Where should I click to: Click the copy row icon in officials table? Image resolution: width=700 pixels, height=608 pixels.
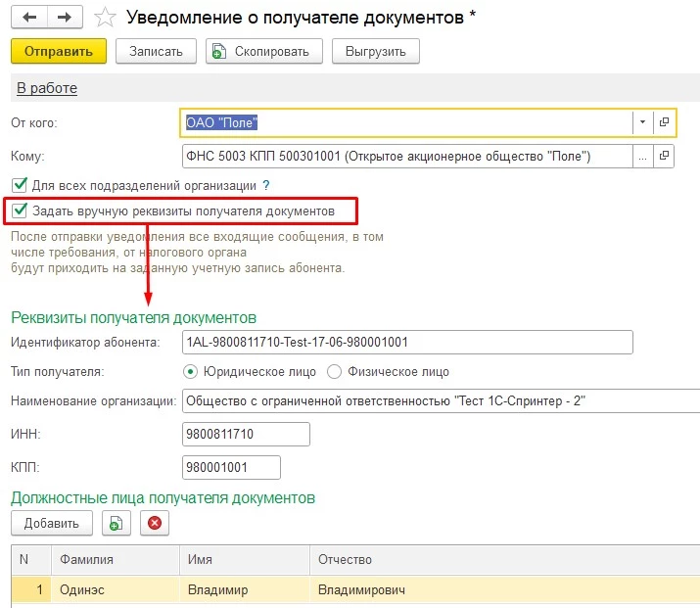[117, 523]
